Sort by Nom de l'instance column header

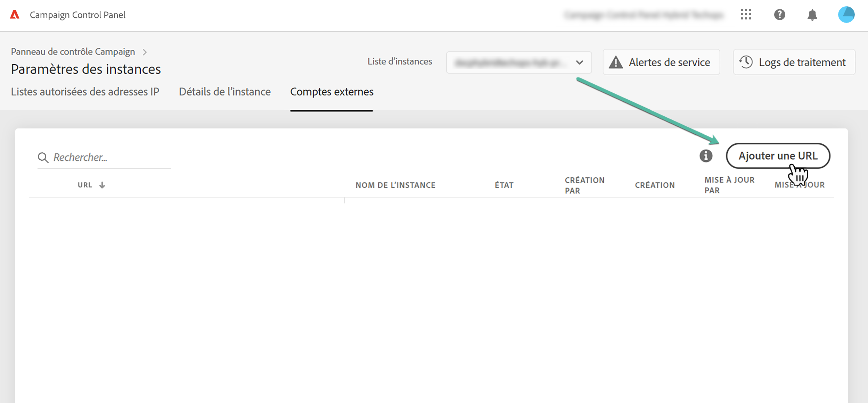pyautogui.click(x=395, y=185)
